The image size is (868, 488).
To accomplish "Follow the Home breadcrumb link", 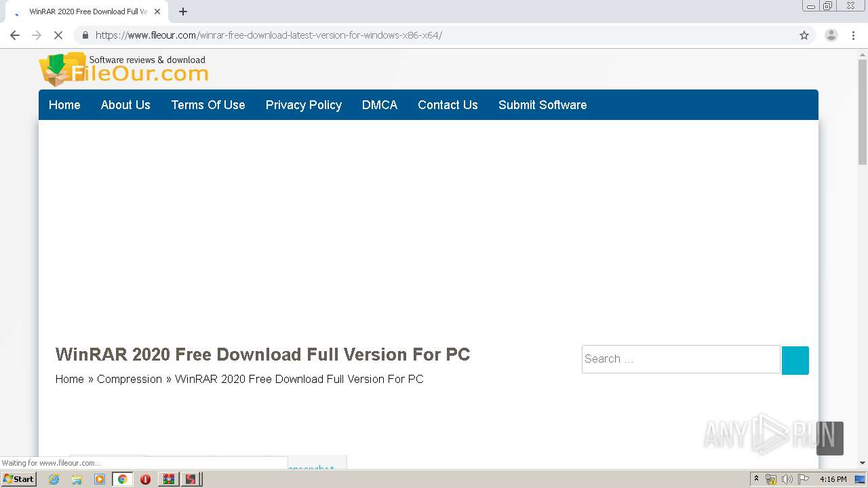I will 70,379.
